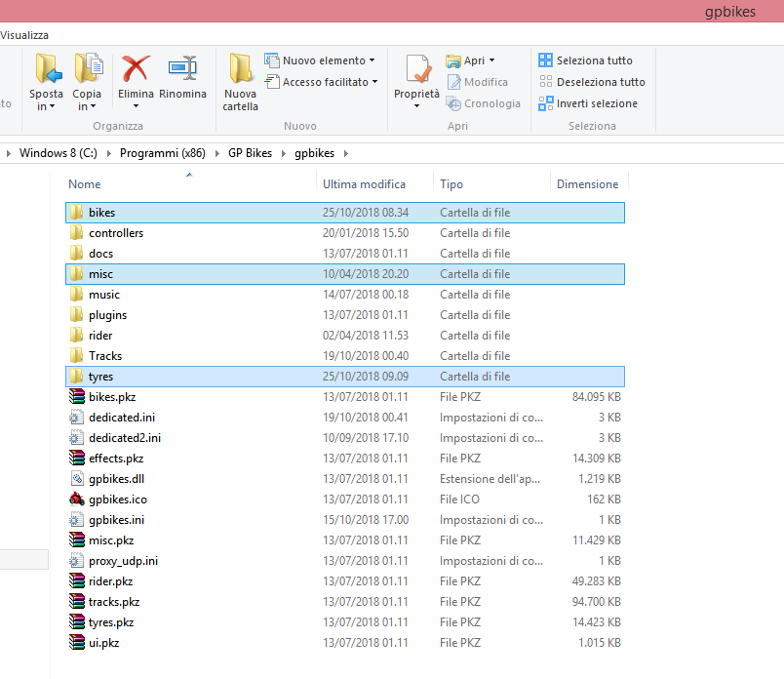Go to GP Bikes in breadcrumb
The height and width of the screenshot is (679, 784).
pos(250,153)
